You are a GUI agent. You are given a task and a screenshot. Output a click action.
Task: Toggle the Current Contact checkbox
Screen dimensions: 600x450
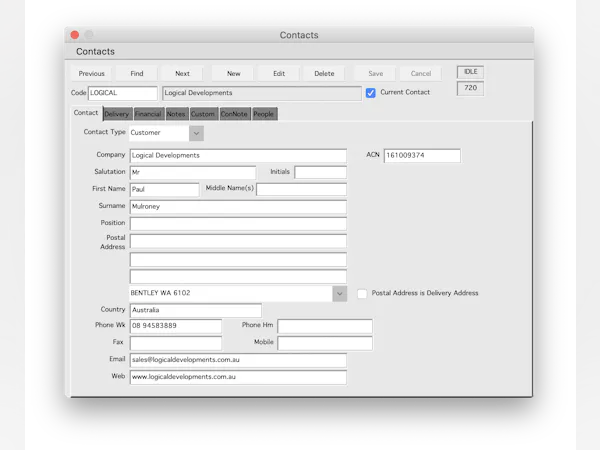[370, 93]
